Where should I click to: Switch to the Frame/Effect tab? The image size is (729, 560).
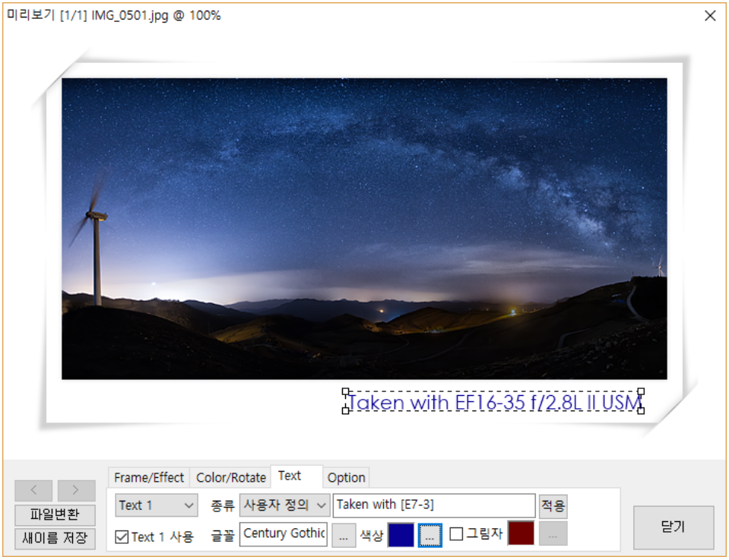coord(149,478)
